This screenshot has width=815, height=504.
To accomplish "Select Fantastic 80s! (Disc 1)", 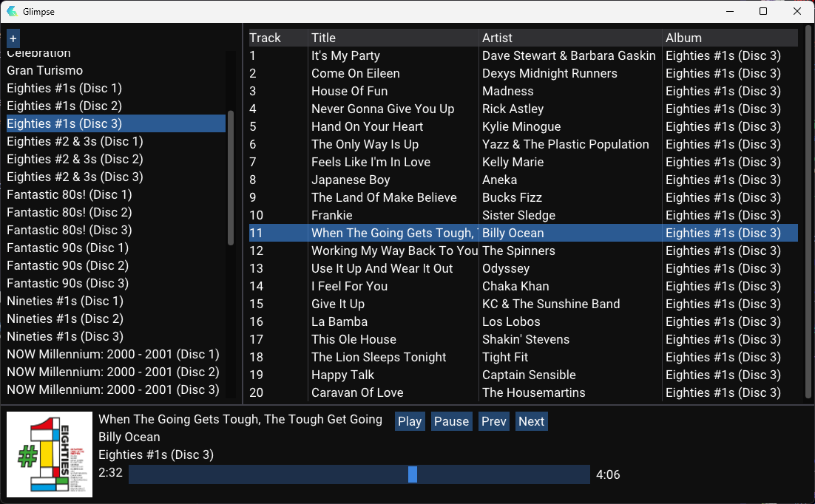I will [69, 194].
